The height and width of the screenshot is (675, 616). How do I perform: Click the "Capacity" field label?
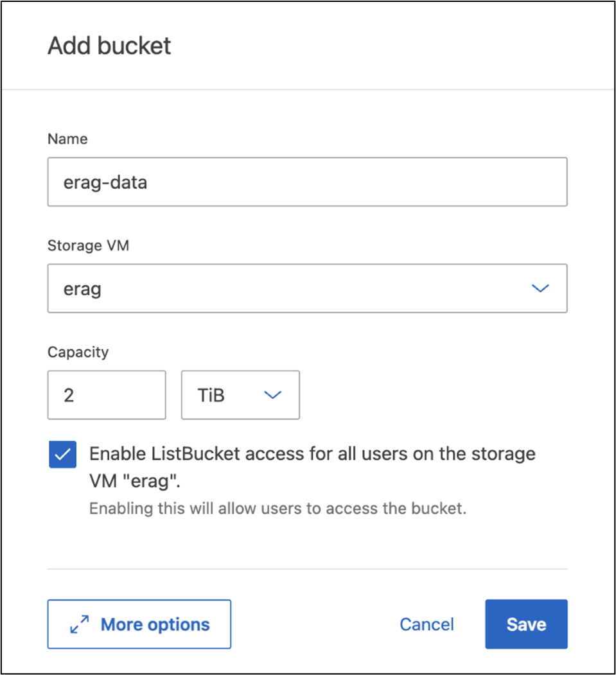pos(78,351)
